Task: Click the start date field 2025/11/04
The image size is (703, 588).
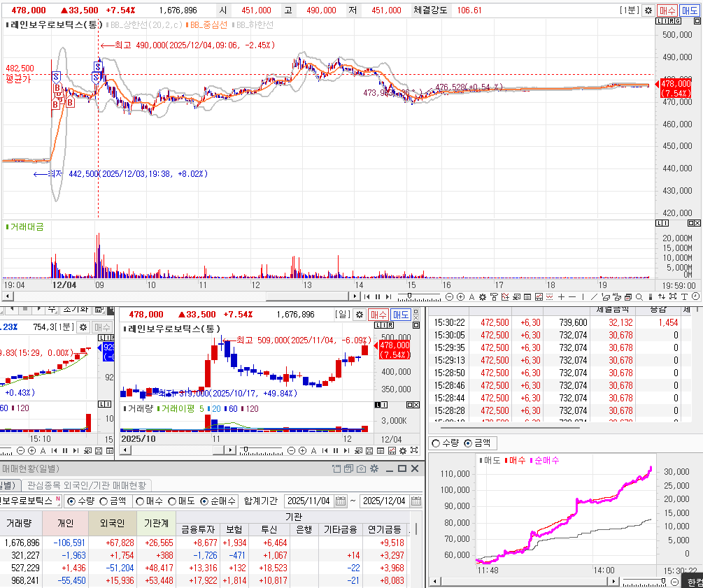Action: click(x=309, y=501)
